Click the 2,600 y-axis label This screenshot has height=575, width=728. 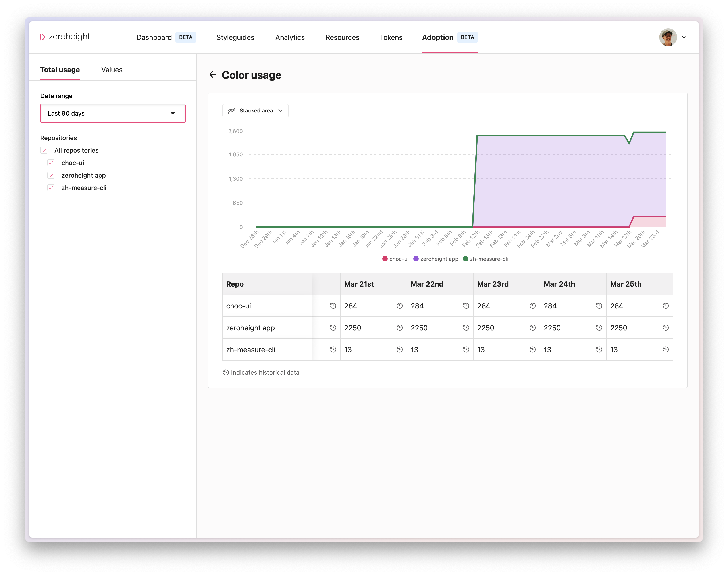[x=235, y=131]
